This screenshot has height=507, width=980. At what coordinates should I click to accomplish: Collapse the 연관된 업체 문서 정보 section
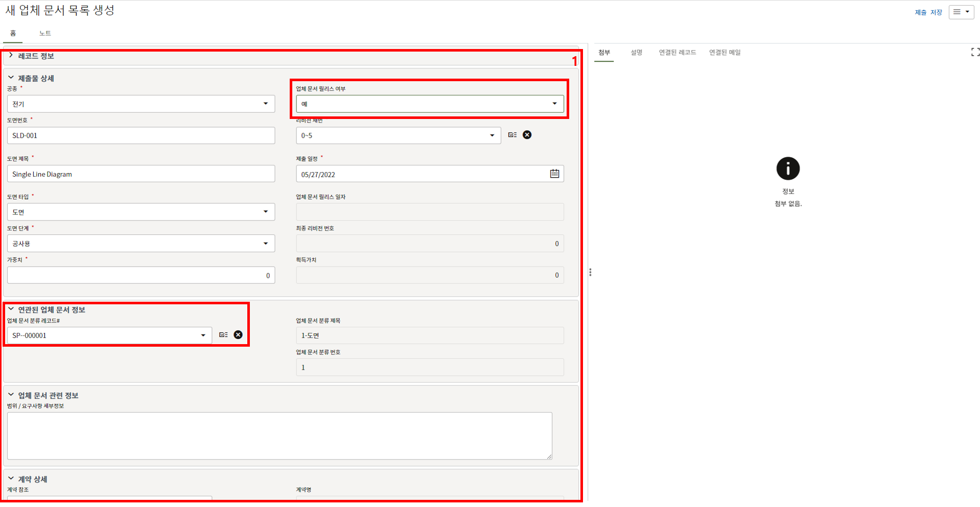[11, 309]
